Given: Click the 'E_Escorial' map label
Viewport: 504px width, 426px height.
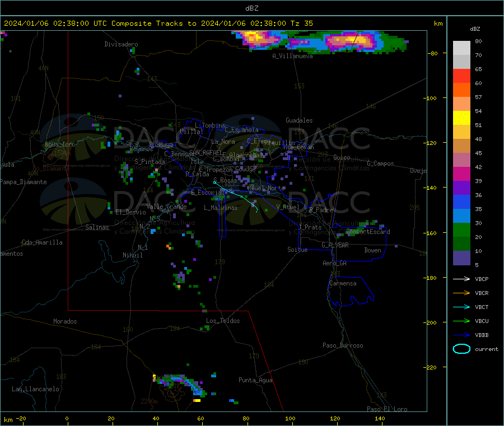Looking at the screenshot, I should tap(208, 193).
